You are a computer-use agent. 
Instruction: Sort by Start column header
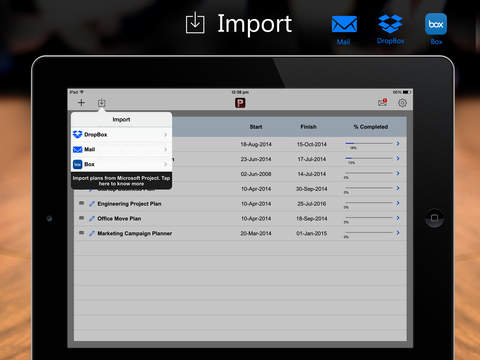pos(256,127)
